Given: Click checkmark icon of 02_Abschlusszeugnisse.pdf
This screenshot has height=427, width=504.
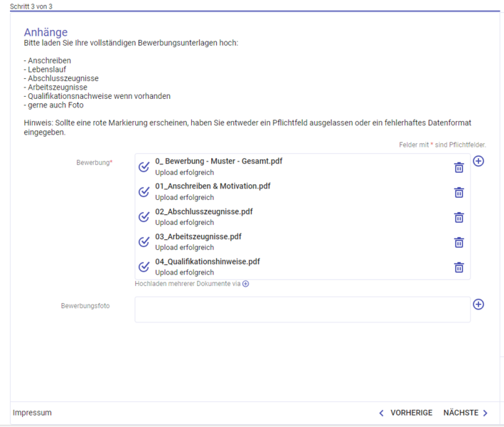Looking at the screenshot, I should pyautogui.click(x=144, y=217).
